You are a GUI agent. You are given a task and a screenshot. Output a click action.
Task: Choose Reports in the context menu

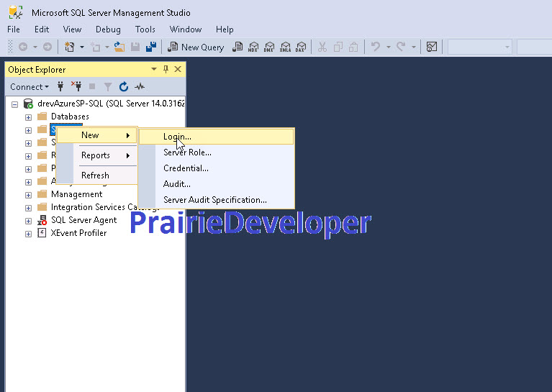(x=97, y=155)
